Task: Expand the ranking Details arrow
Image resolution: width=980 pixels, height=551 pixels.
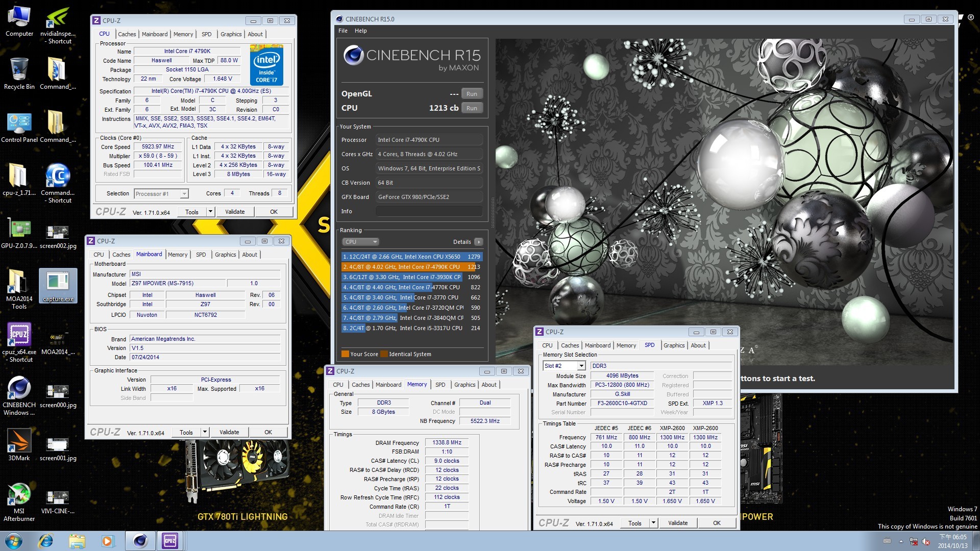Action: [478, 242]
